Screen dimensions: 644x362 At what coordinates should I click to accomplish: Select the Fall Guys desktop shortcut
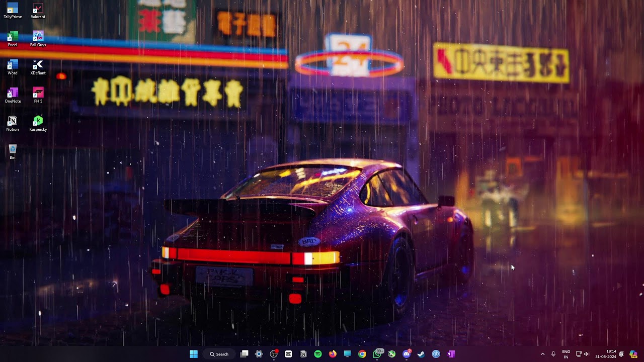[x=38, y=39]
